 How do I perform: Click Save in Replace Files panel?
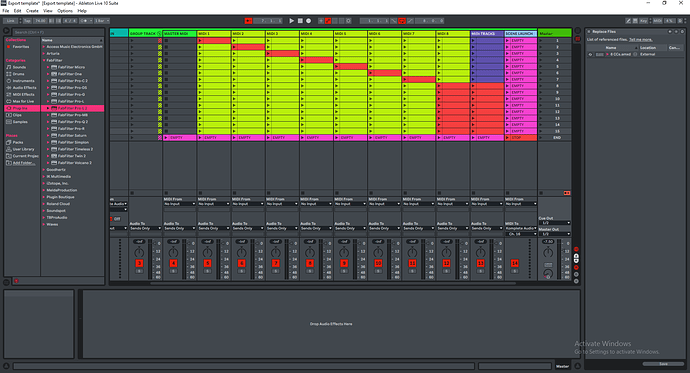point(663,364)
